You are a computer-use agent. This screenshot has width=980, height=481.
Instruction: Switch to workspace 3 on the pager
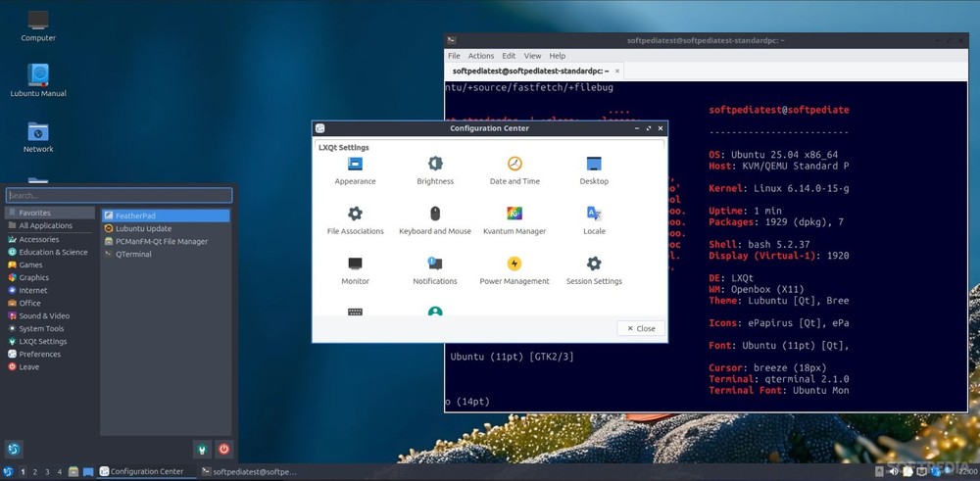tap(47, 471)
